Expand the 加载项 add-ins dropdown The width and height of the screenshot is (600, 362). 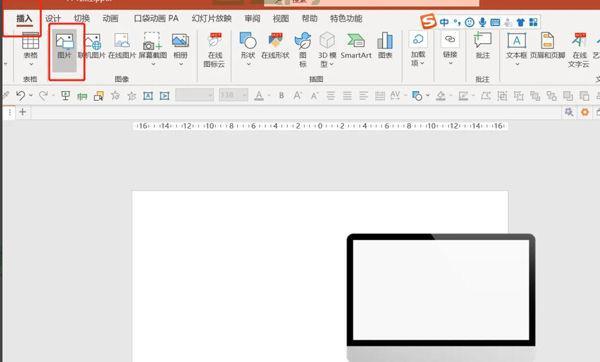point(422,63)
